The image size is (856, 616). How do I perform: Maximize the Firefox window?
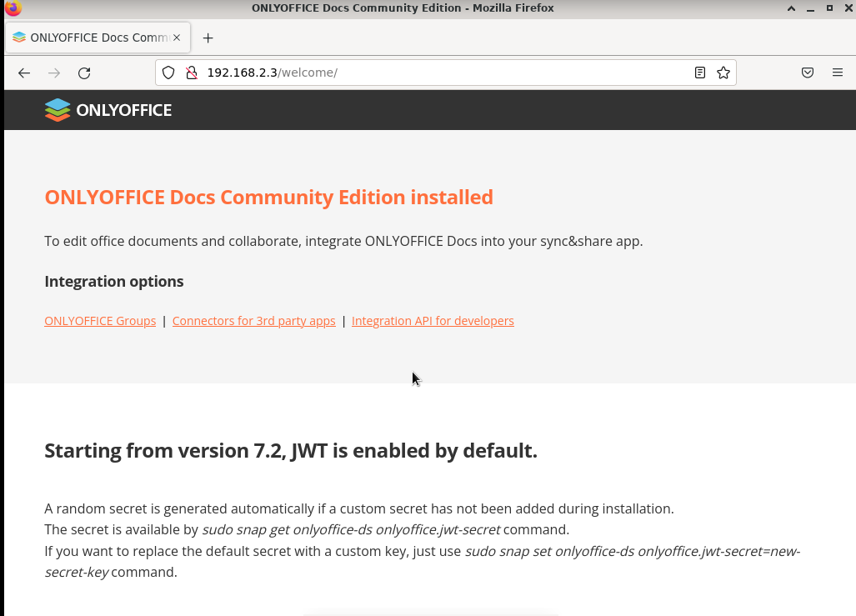click(x=830, y=8)
